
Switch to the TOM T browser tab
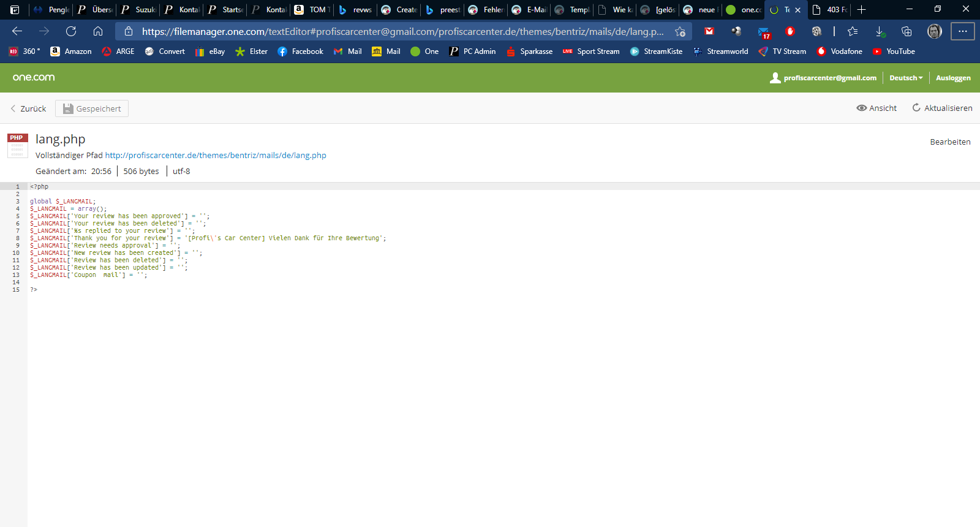[312, 9]
